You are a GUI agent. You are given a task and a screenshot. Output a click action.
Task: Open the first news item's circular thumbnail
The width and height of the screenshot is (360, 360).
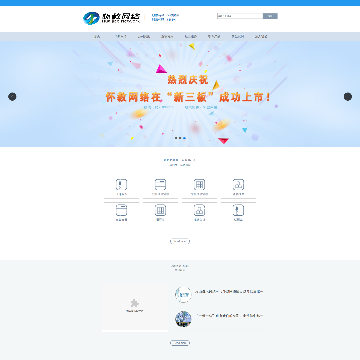[x=183, y=295]
